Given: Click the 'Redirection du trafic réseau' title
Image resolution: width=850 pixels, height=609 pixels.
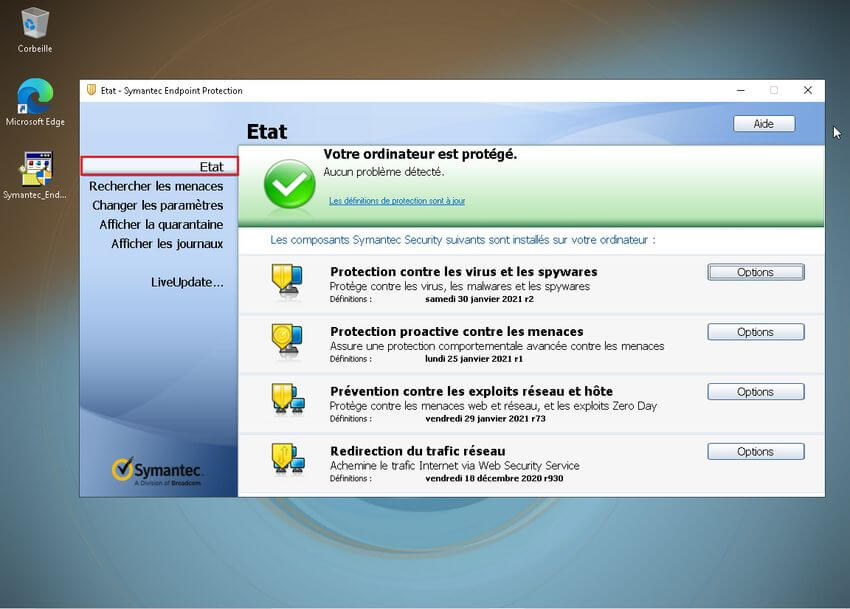Looking at the screenshot, I should coord(417,451).
